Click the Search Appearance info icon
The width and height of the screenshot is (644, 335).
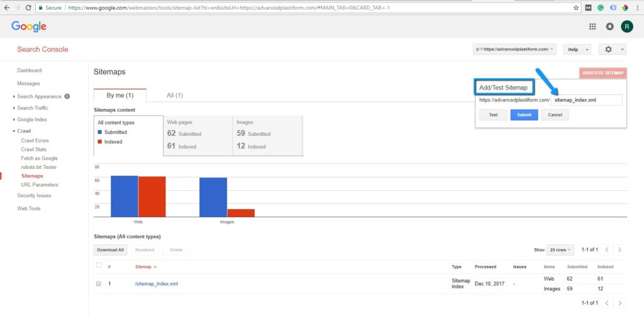pos(67,96)
